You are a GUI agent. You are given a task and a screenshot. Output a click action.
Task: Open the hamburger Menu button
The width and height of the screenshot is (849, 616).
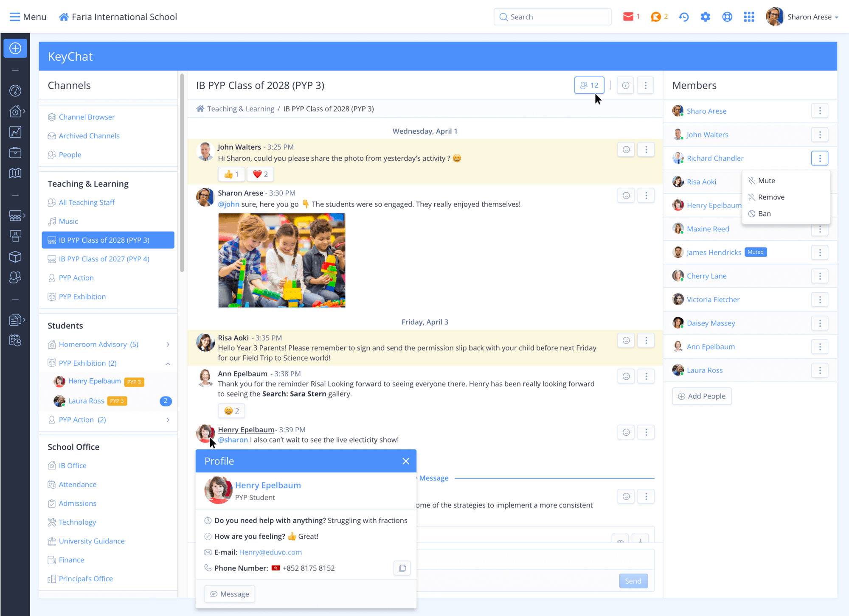coord(28,17)
